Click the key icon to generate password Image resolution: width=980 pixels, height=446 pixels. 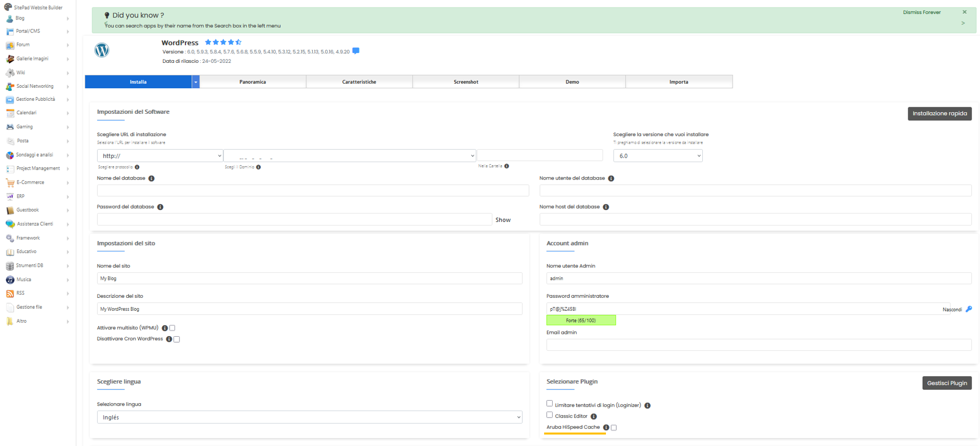[x=969, y=309]
